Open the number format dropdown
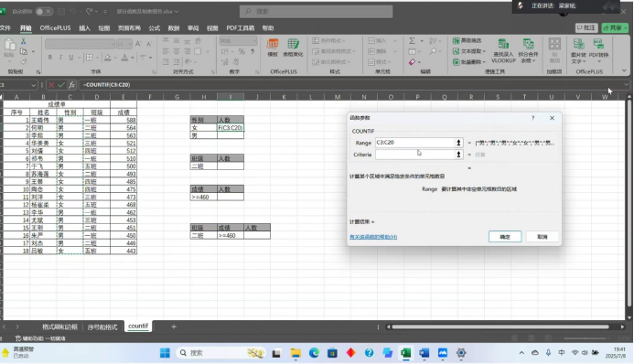 [254, 41]
